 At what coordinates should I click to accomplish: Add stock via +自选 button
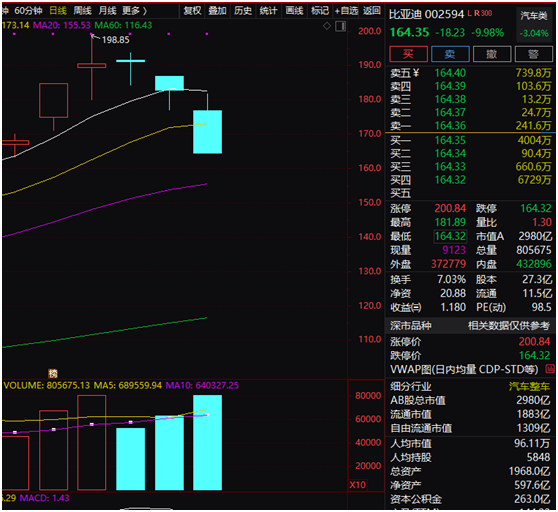coord(346,11)
